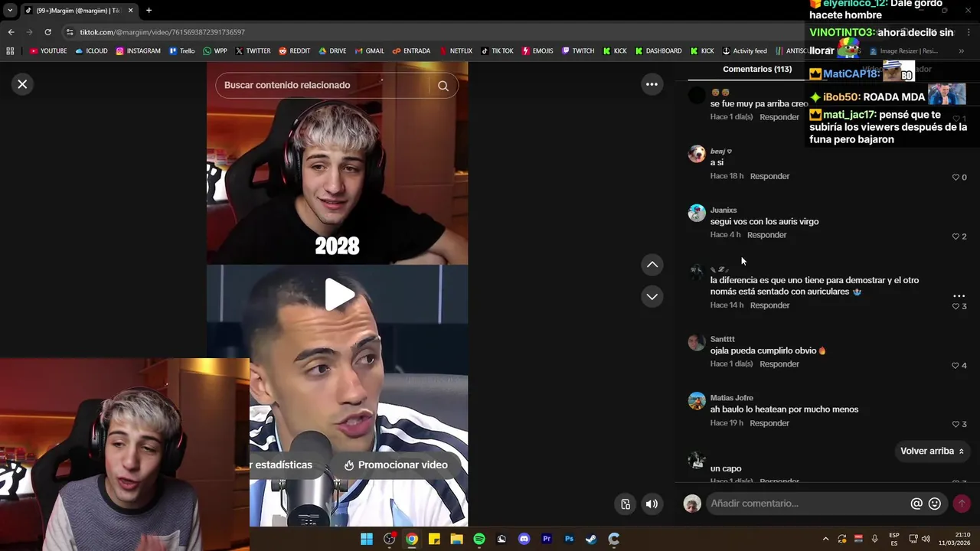This screenshot has width=980, height=551.
Task: Switch the ESP keyboard language indicator
Action: click(894, 539)
